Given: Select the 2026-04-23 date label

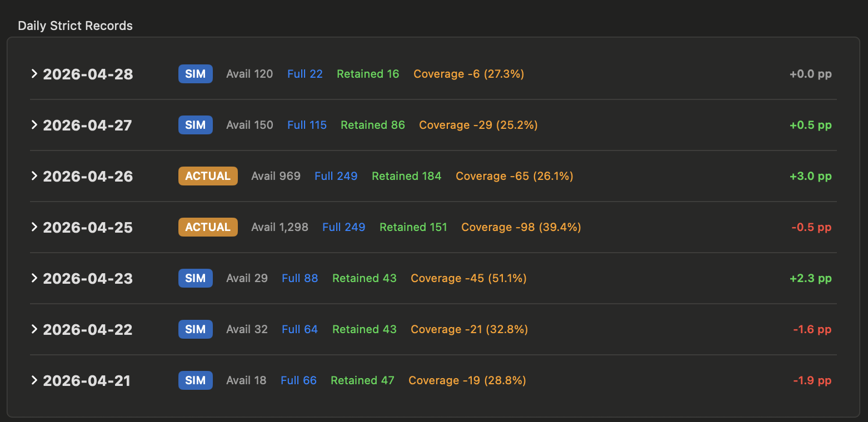Looking at the screenshot, I should 88,278.
